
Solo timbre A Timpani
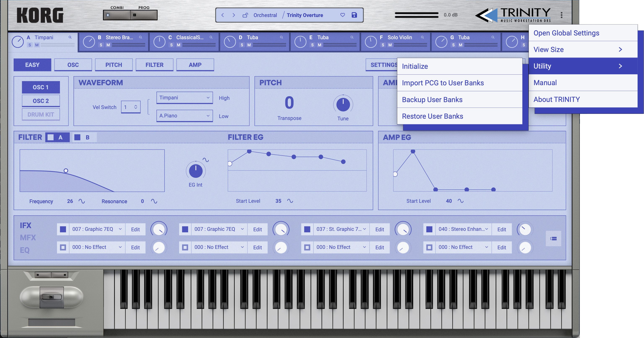[30, 45]
